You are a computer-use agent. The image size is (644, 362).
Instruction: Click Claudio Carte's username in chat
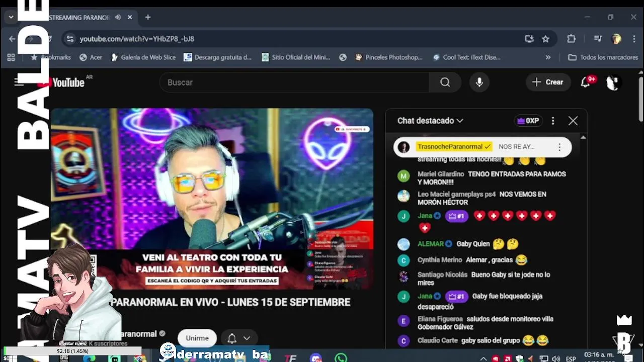[x=437, y=340]
